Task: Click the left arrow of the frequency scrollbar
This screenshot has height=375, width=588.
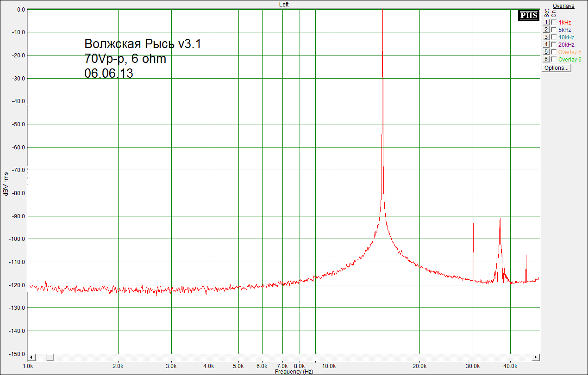Action: (x=31, y=357)
